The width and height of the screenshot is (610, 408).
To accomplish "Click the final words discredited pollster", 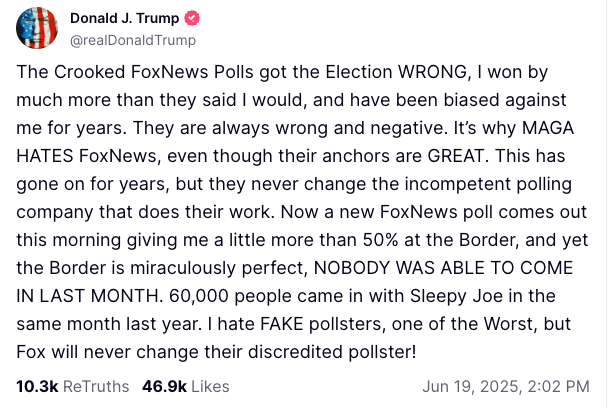I will [x=332, y=352].
